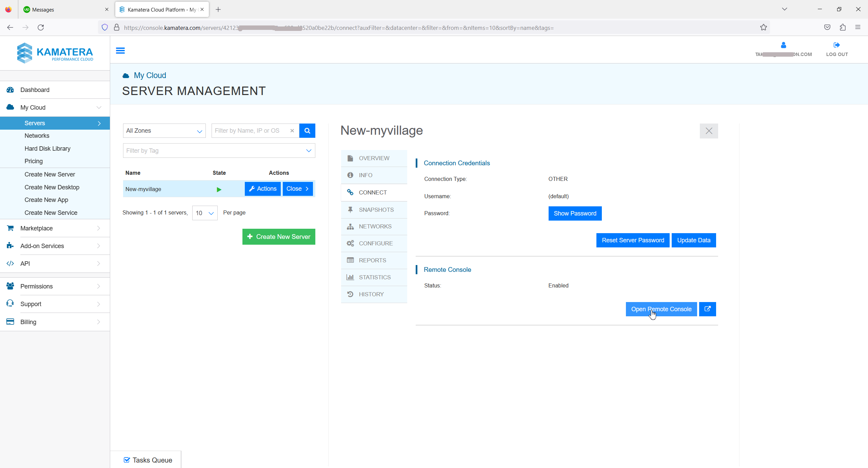
Task: Open Hard Disk Library in sidebar
Action: [47, 149]
